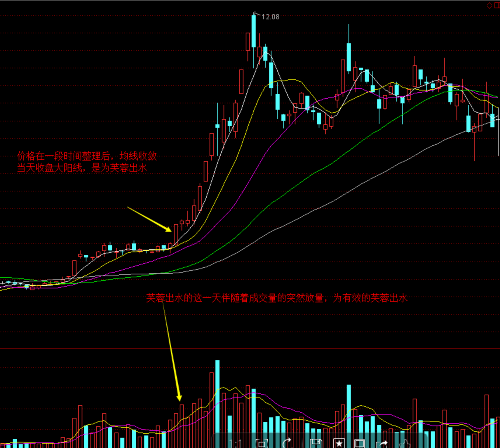Click the 1:1 actual size button
The height and width of the screenshot is (448, 500).
pyautogui.click(x=236, y=444)
